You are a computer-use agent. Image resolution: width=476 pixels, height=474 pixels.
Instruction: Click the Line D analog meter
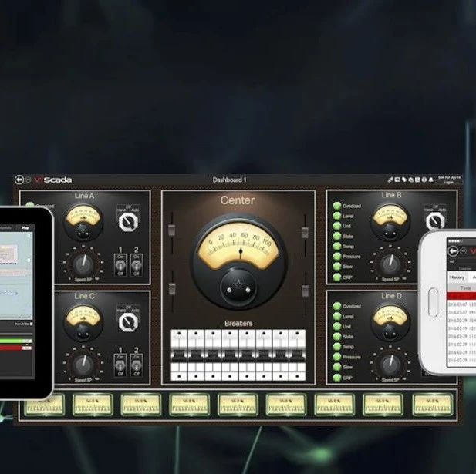click(x=390, y=323)
